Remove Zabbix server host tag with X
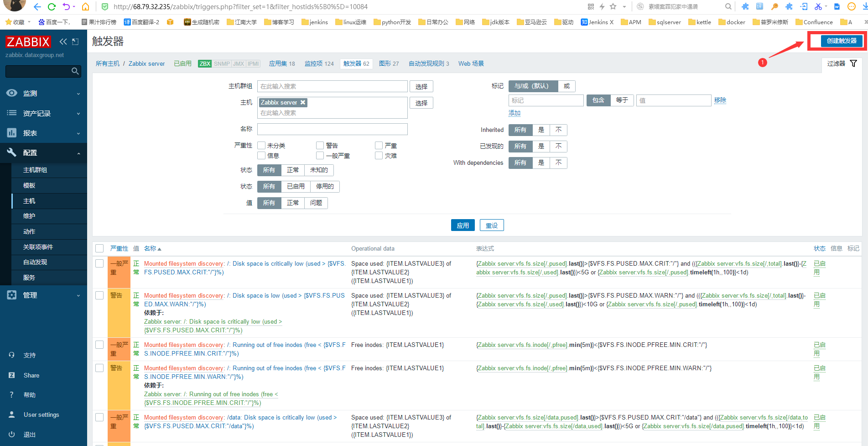 tap(302, 102)
